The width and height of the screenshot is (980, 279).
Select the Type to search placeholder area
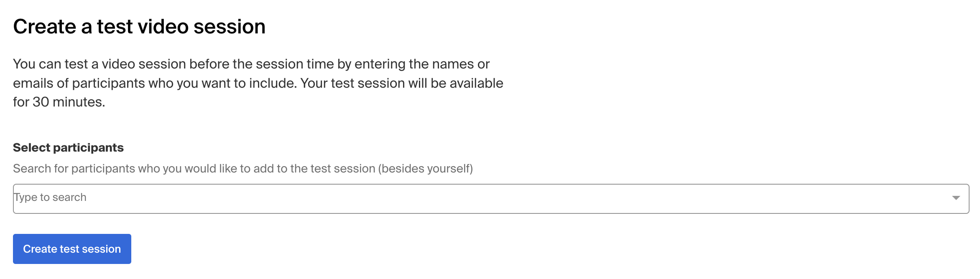click(50, 197)
